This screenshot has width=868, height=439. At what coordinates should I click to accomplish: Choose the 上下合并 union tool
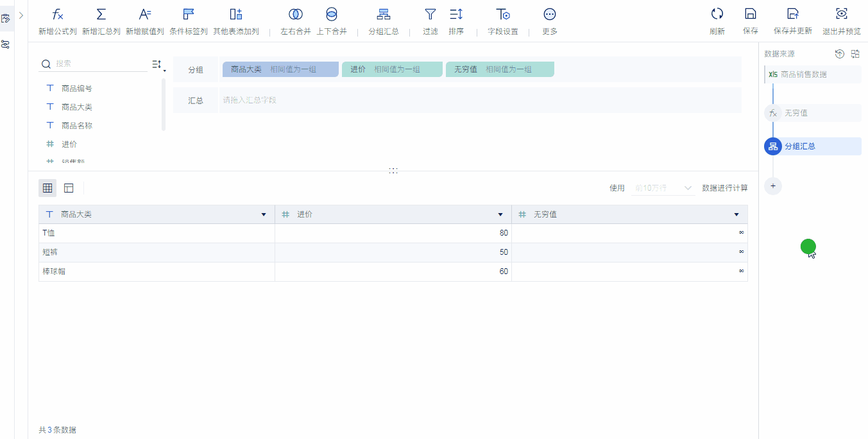point(331,21)
